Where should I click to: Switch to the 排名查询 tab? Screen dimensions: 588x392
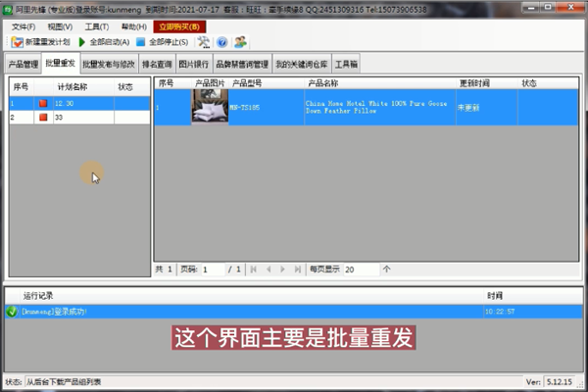tap(157, 65)
